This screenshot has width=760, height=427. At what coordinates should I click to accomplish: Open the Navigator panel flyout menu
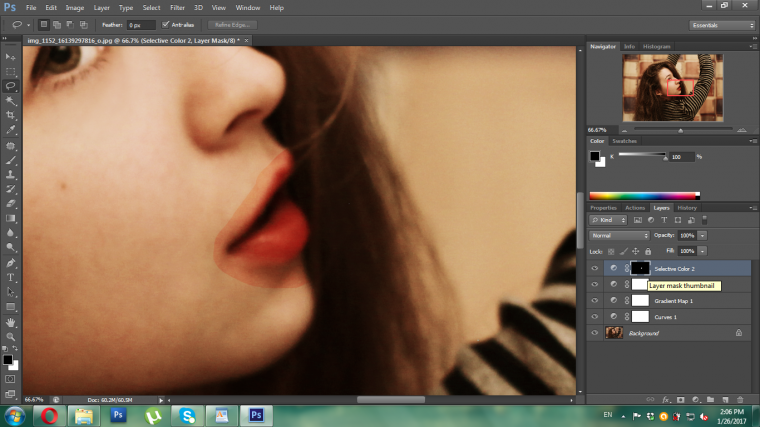753,47
